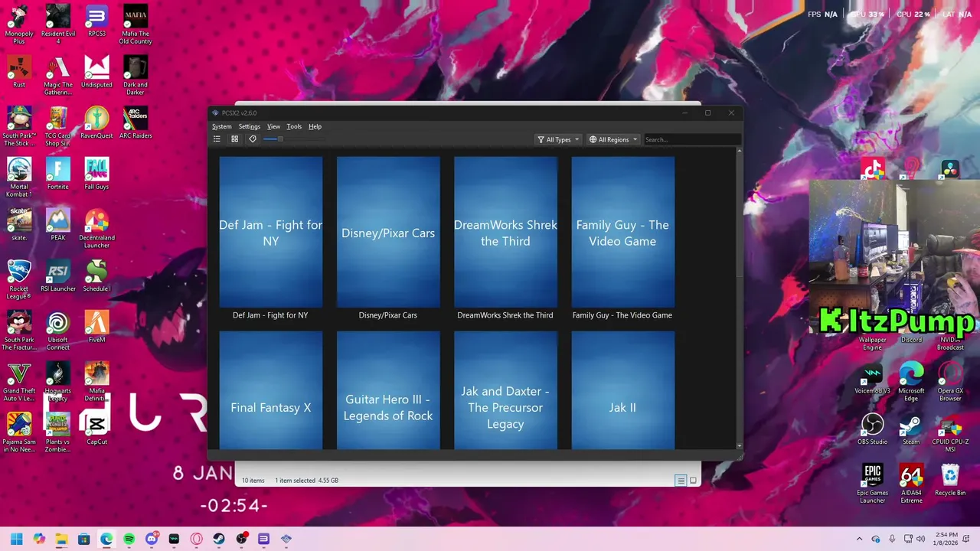Select the Undisputed desktop icon
Screen dimensions: 980x551
[96, 72]
